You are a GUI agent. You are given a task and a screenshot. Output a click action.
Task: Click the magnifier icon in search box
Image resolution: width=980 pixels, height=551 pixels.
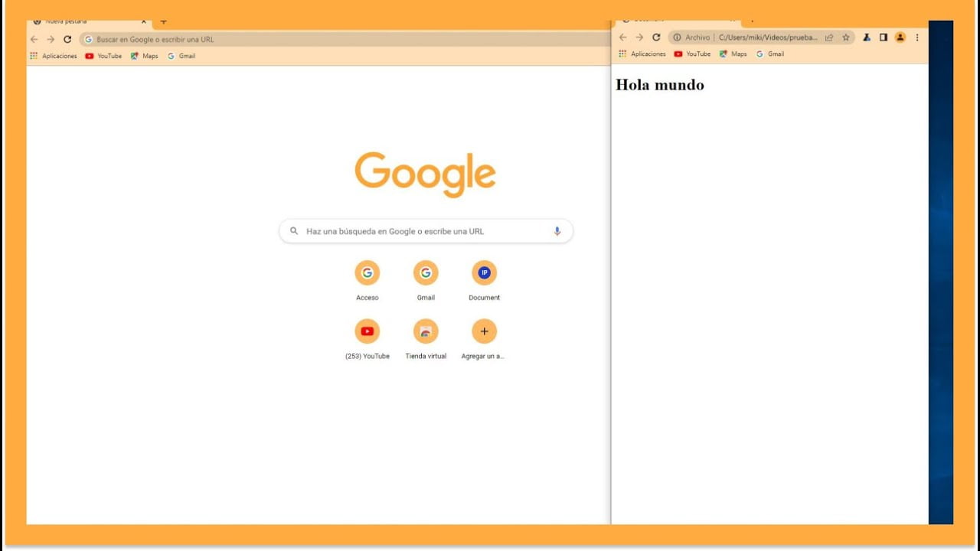click(294, 231)
